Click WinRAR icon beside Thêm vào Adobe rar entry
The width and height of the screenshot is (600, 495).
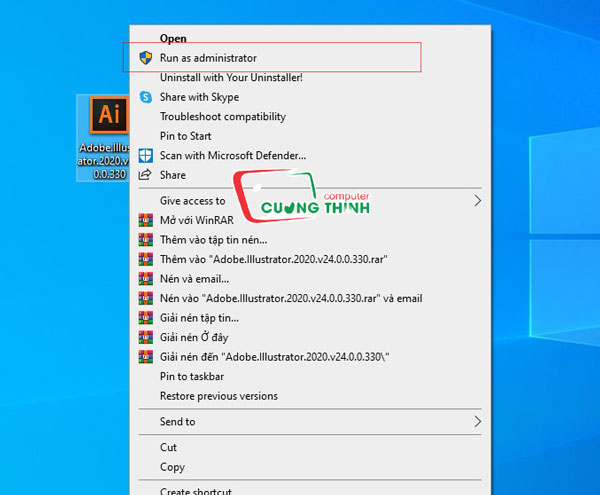[x=145, y=259]
